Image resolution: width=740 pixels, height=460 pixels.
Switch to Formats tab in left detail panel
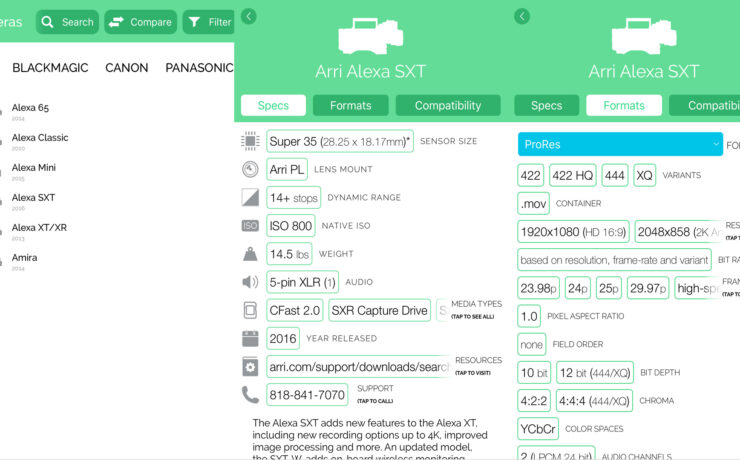pyautogui.click(x=351, y=105)
